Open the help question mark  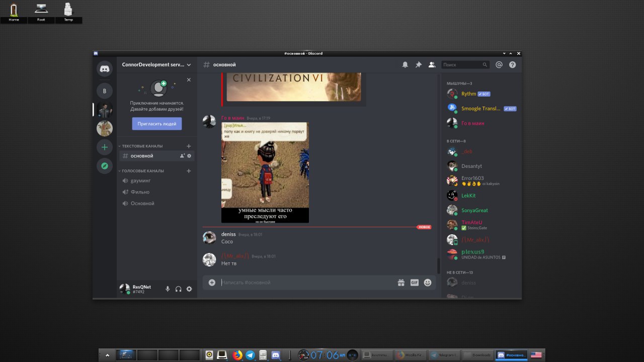pyautogui.click(x=512, y=65)
